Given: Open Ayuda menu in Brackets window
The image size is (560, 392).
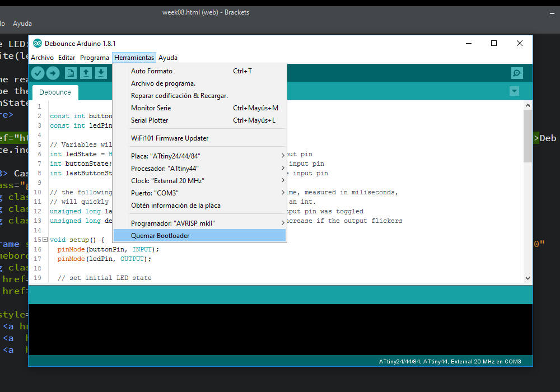Looking at the screenshot, I should point(22,24).
